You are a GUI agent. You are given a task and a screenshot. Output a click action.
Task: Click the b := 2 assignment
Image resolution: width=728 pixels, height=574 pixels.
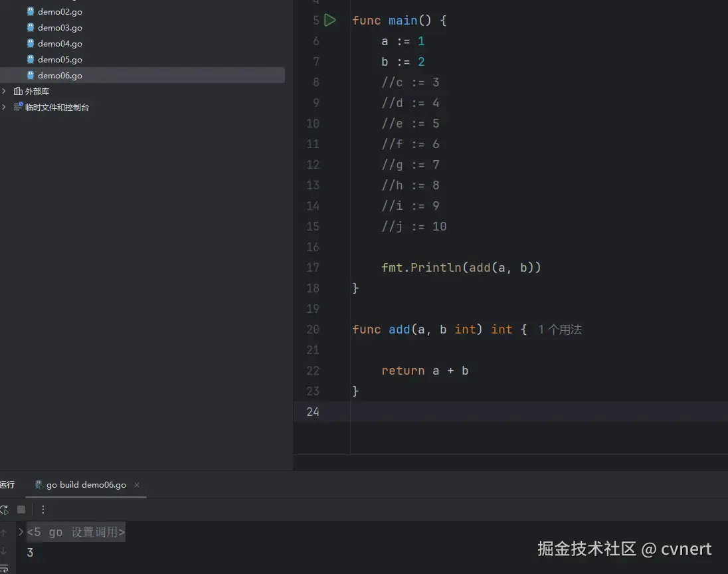(403, 62)
